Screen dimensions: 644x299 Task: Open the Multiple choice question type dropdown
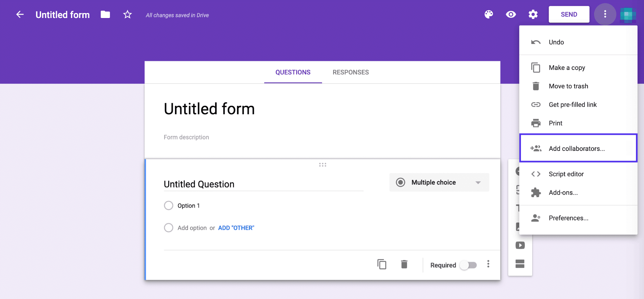point(439,182)
